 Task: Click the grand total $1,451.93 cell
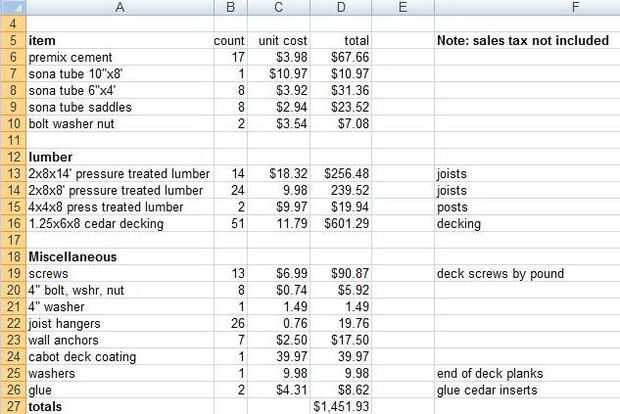(342, 407)
